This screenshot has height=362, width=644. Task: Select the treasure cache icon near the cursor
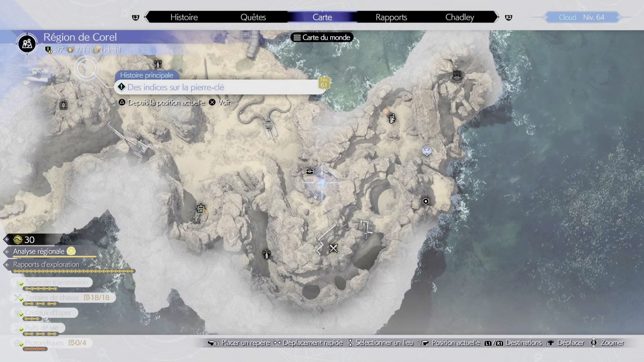pyautogui.click(x=310, y=172)
